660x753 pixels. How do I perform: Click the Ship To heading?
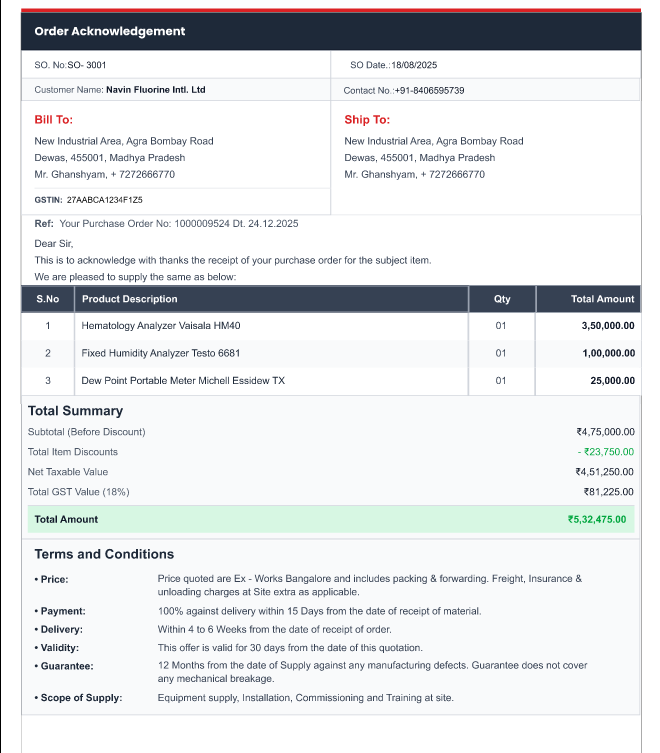367,120
